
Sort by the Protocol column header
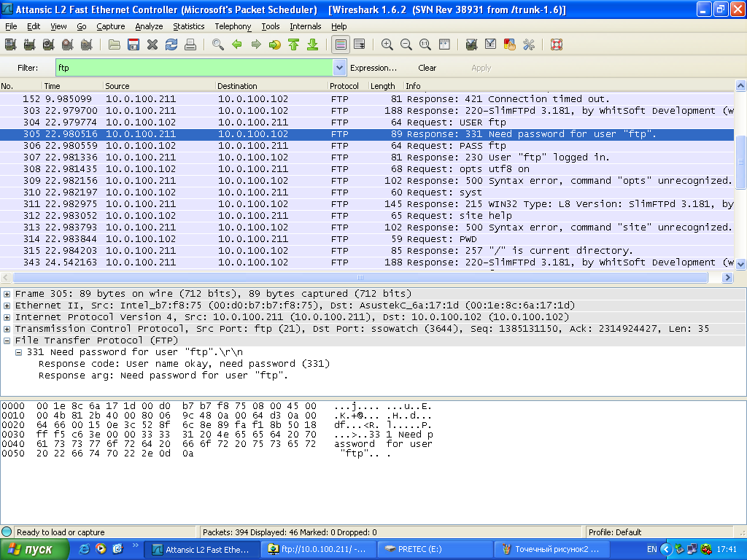[348, 86]
